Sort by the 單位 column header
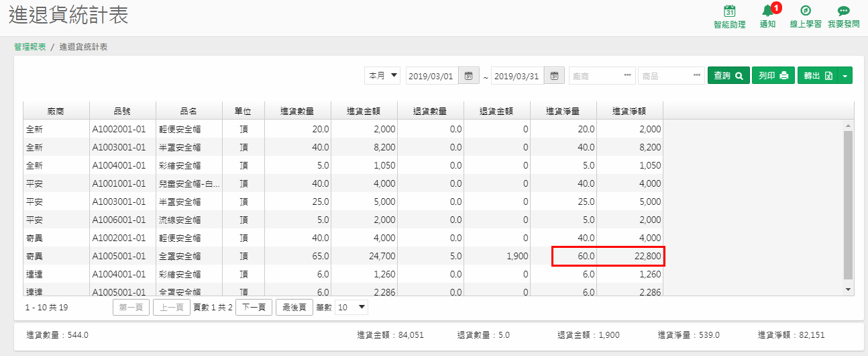This screenshot has width=868, height=356. 243,111
